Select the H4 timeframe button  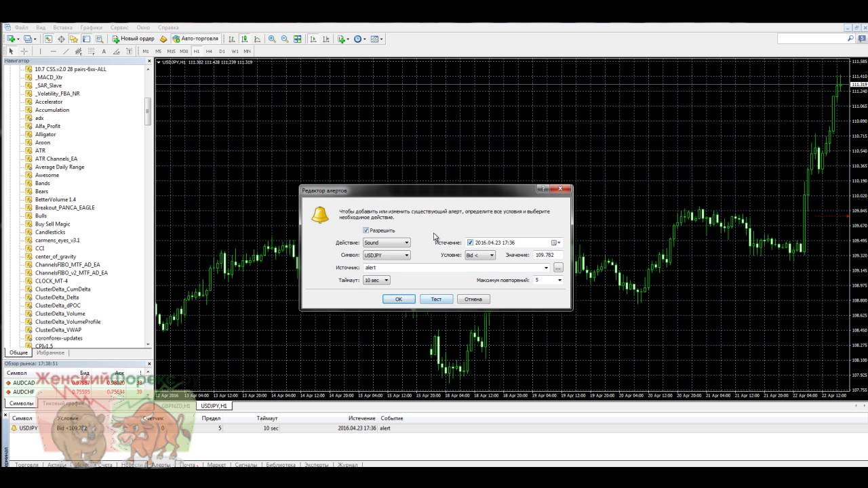[209, 51]
